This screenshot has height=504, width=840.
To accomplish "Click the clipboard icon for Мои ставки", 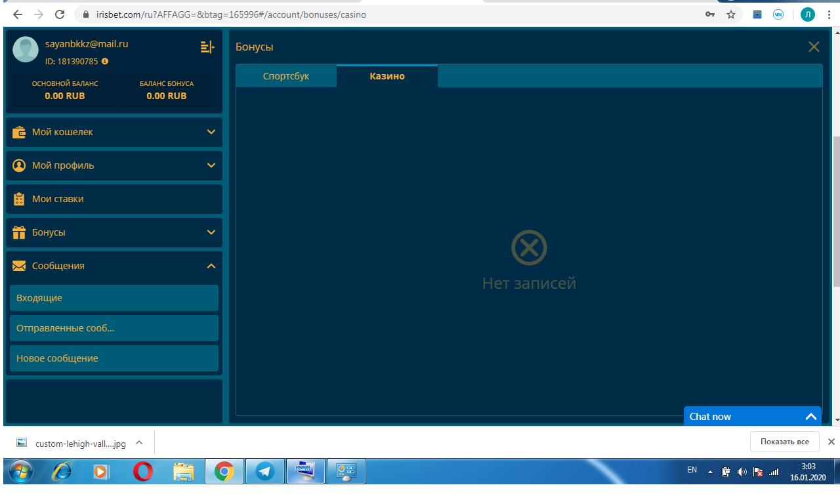I will click(19, 199).
